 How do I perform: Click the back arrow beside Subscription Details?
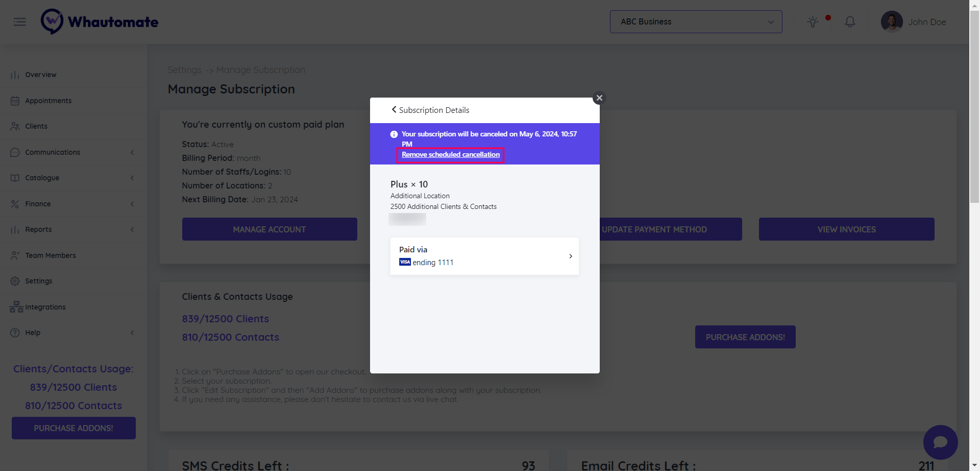394,110
